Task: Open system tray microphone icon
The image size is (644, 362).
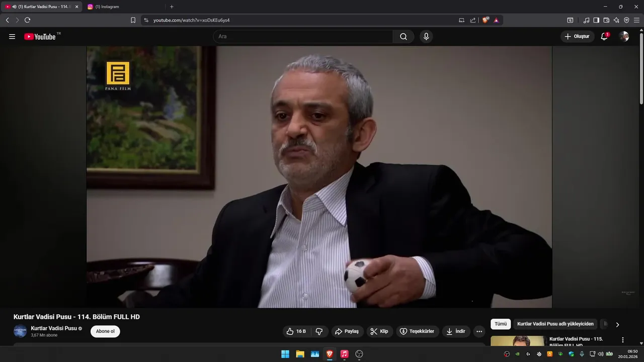Action: (582, 354)
